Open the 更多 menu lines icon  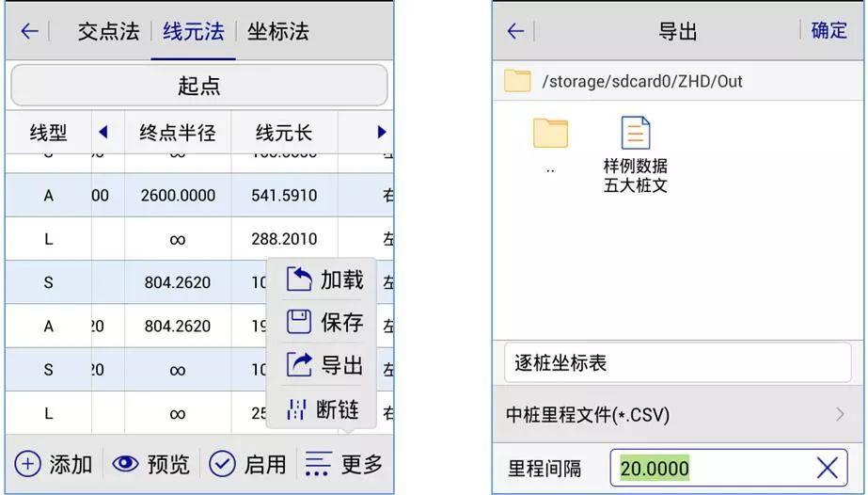[x=318, y=463]
